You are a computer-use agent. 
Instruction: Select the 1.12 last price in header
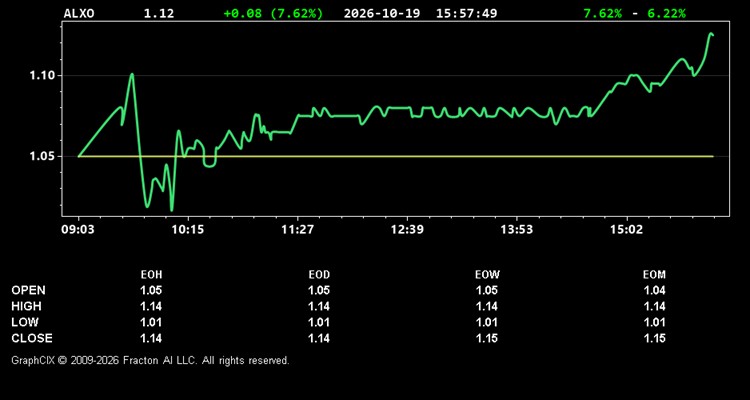(x=159, y=13)
